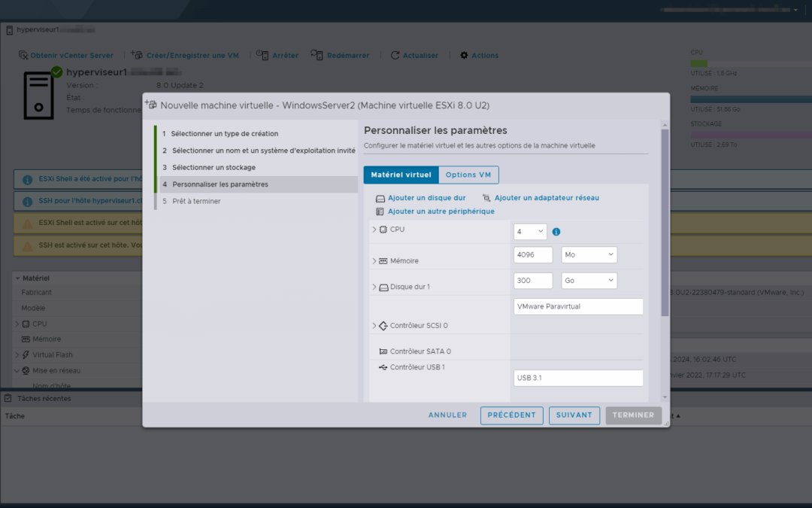Click the Contrôleur SCSI 0 icon
Image resolution: width=812 pixels, height=508 pixels.
383,326
